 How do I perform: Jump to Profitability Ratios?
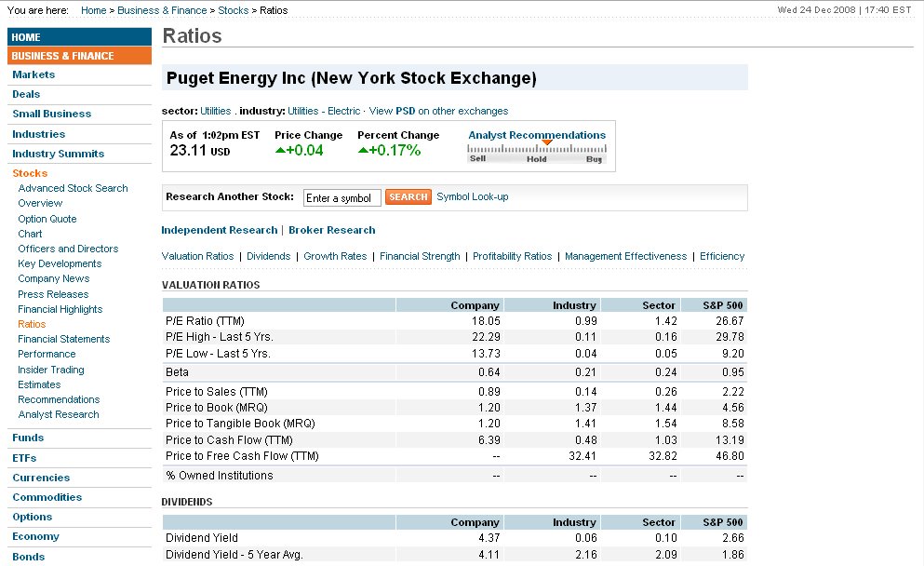[x=512, y=256]
